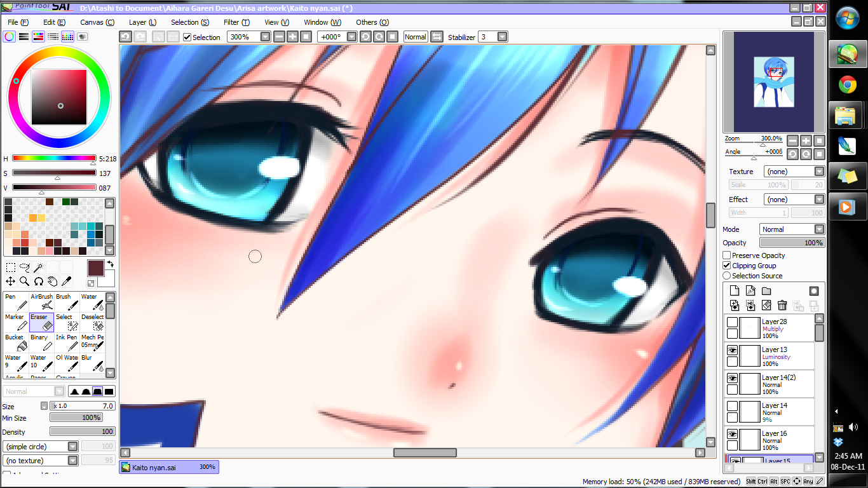The image size is (868, 488).
Task: Click the undo arrow button
Action: click(x=126, y=37)
